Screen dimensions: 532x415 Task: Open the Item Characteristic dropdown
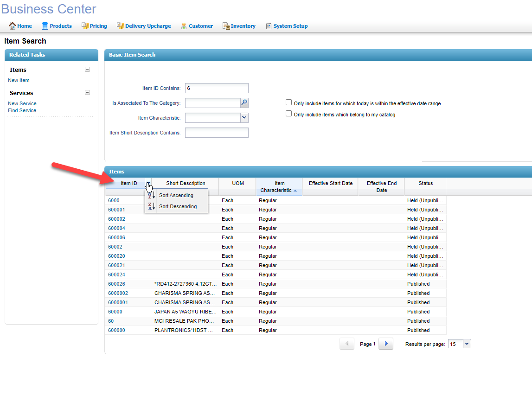click(244, 118)
